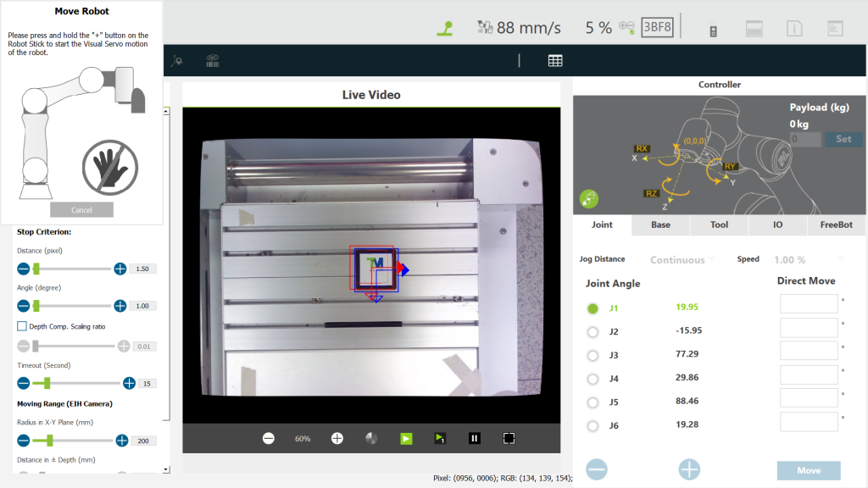Viewport: 868px width, 488px height.
Task: Switch to the Base tab
Action: tap(660, 225)
